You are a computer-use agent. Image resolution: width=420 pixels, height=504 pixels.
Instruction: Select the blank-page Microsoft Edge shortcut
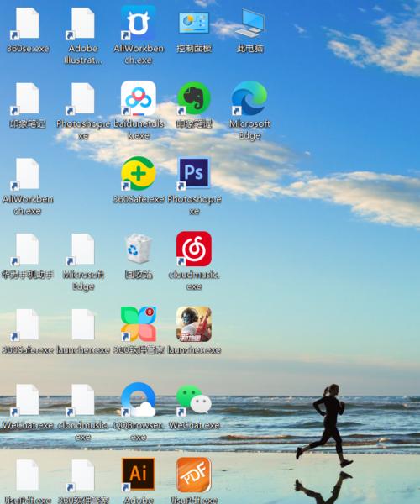83,249
